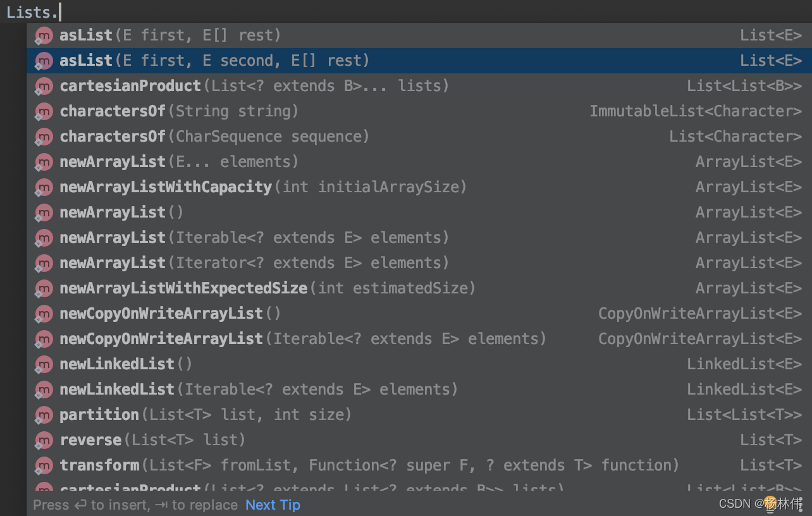Click method icon beside newArrayList()
The image size is (812, 516).
pos(44,212)
